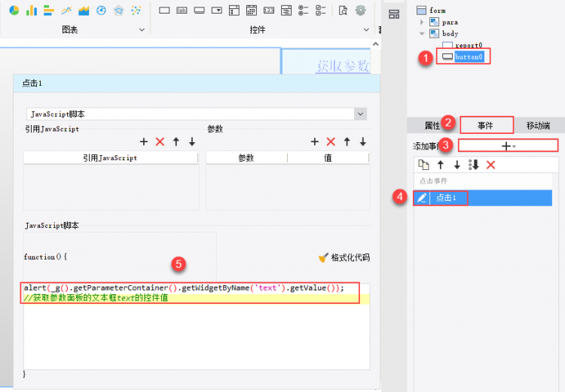Image resolution: width=565 pixels, height=392 pixels.
Task: Sort the events list
Action: [x=474, y=165]
